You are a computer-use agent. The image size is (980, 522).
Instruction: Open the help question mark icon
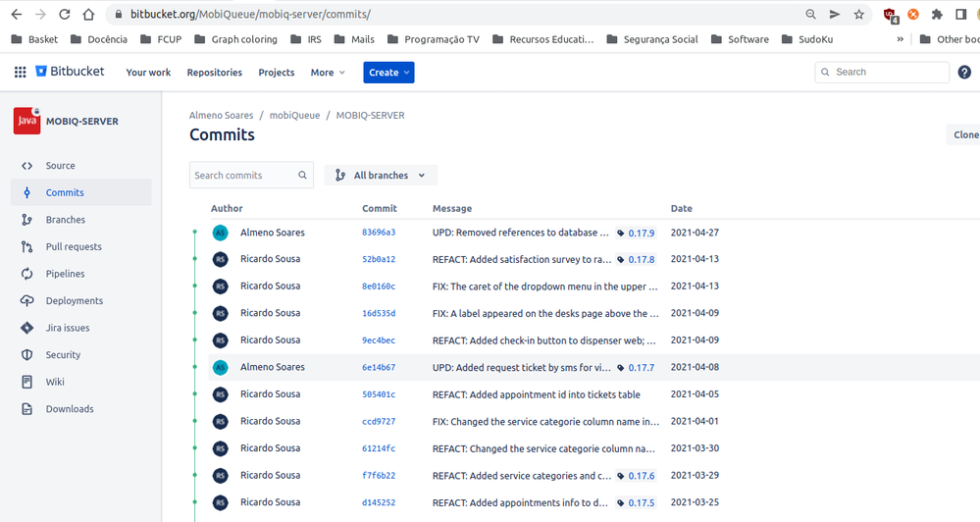tap(964, 72)
